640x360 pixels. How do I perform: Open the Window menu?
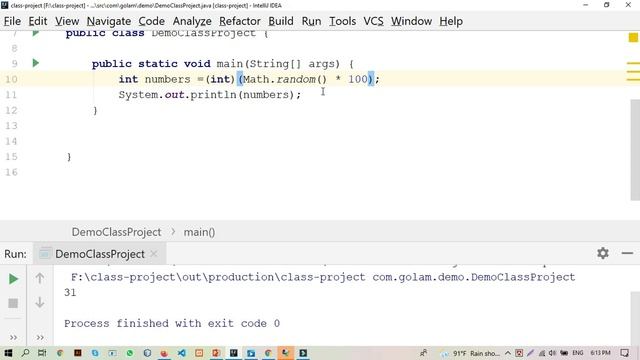[411, 21]
